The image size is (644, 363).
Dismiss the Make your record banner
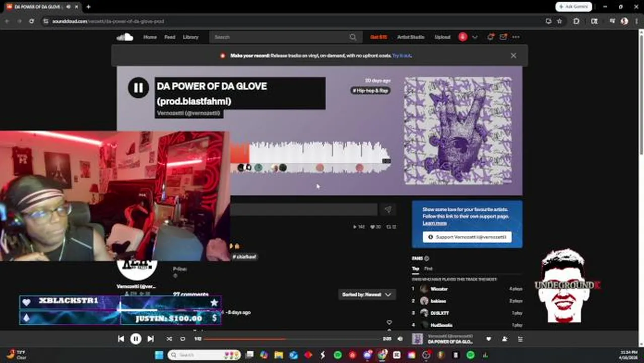pos(513,55)
